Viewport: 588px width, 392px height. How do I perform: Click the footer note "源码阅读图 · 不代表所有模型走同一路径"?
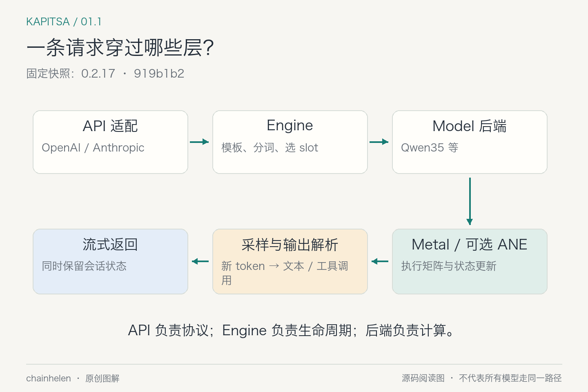[482, 378]
